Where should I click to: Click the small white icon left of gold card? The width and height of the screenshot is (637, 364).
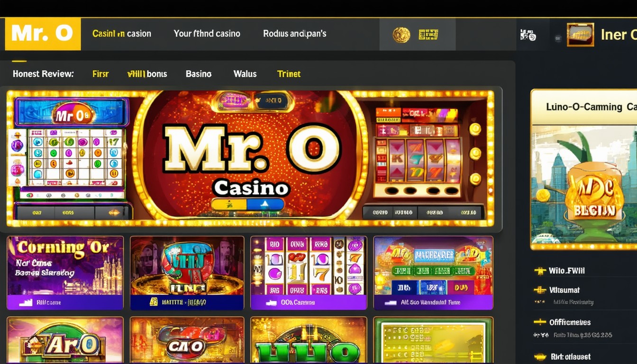point(528,35)
